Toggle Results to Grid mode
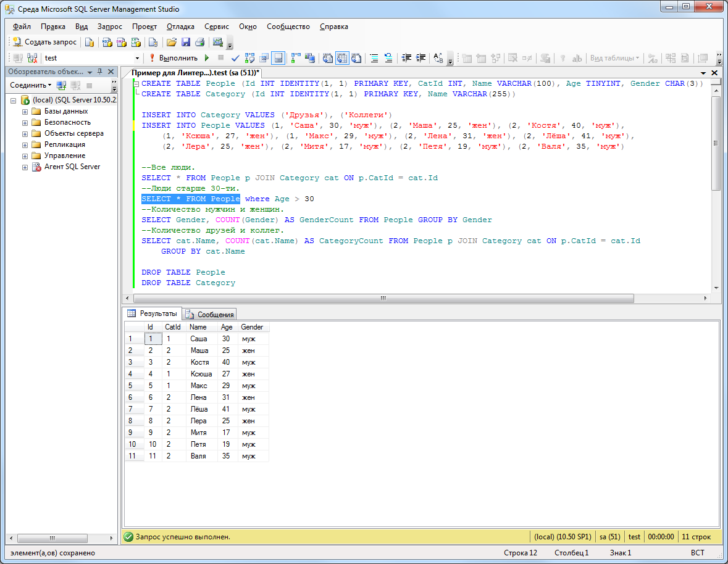The width and height of the screenshot is (728, 564). tap(342, 58)
